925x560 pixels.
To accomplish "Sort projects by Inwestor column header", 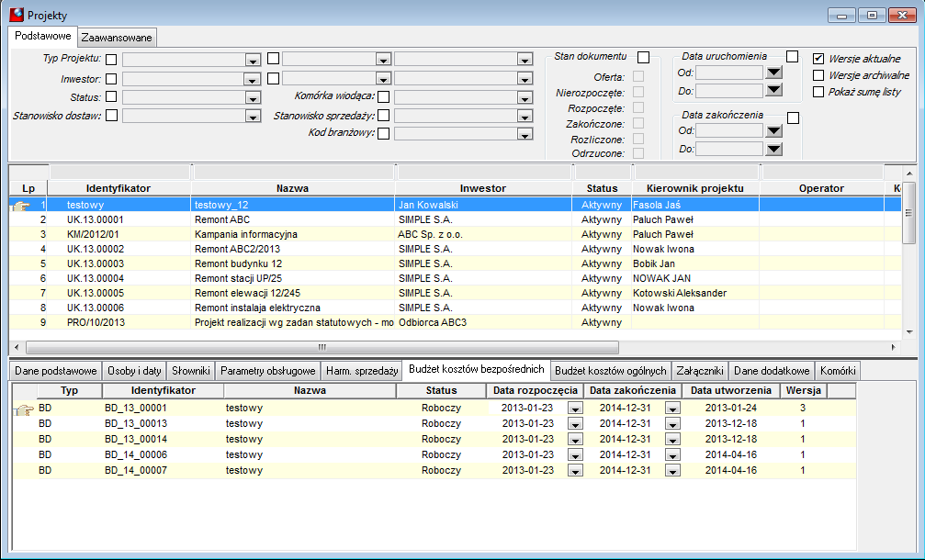I will pos(483,188).
